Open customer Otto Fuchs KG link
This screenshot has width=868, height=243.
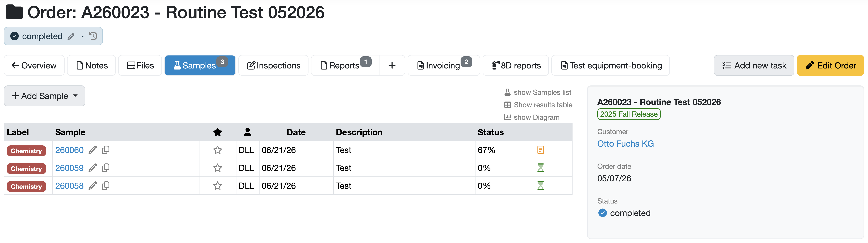click(625, 144)
